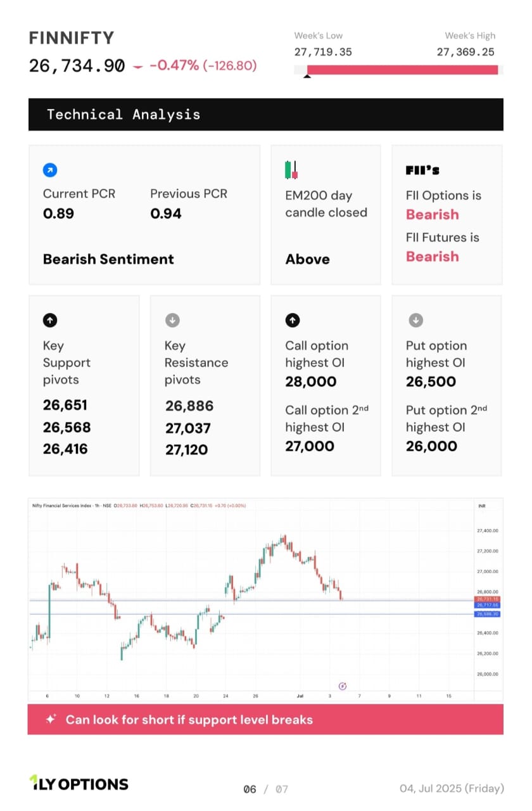Click the 1LY OPTIONS logo
The image size is (532, 811).
pos(79,784)
